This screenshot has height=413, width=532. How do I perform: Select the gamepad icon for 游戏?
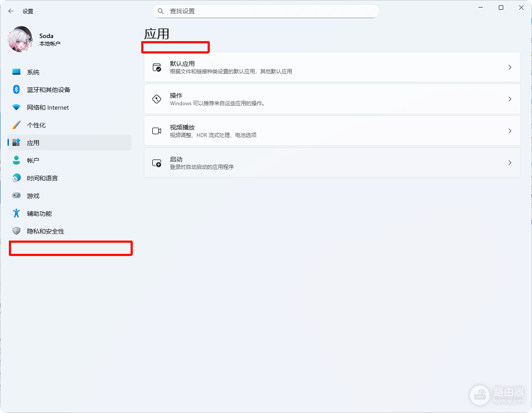pos(16,195)
